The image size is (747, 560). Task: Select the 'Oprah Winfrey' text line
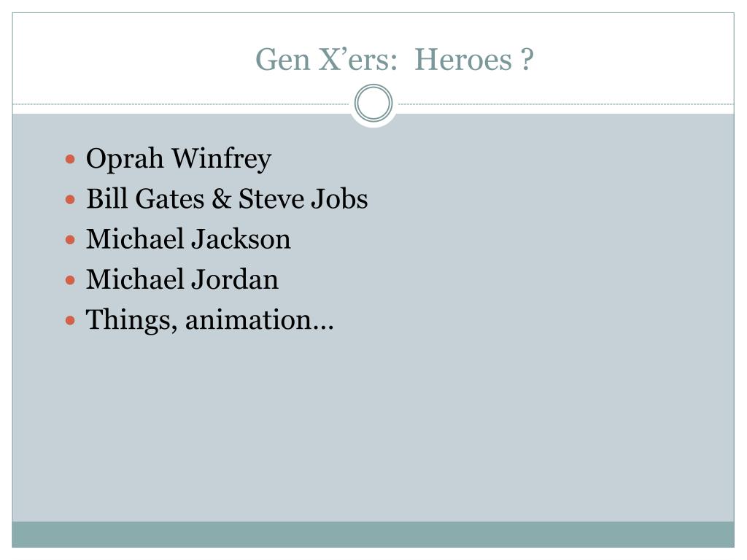(x=179, y=159)
